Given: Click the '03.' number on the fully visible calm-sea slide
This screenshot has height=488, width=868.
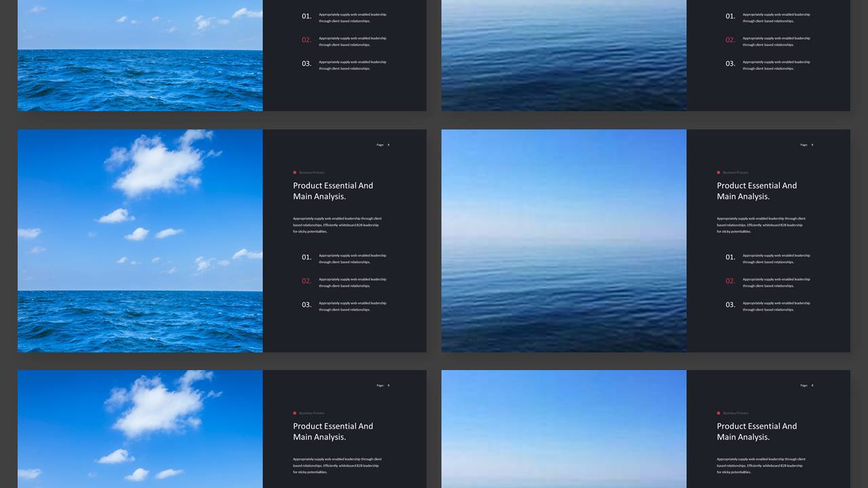Looking at the screenshot, I should [730, 305].
